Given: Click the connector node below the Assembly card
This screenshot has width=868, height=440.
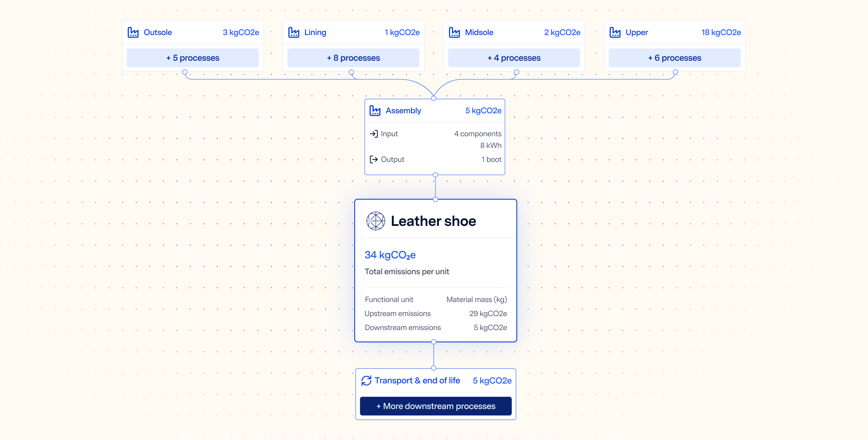Looking at the screenshot, I should [435, 175].
